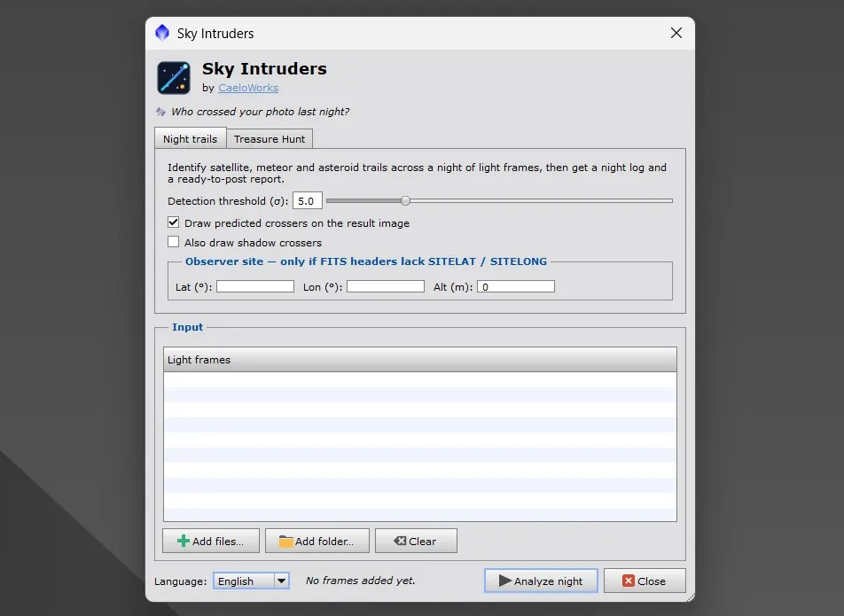Image resolution: width=844 pixels, height=616 pixels.
Task: Enable Also draw shadow crossers
Action: pyautogui.click(x=174, y=242)
